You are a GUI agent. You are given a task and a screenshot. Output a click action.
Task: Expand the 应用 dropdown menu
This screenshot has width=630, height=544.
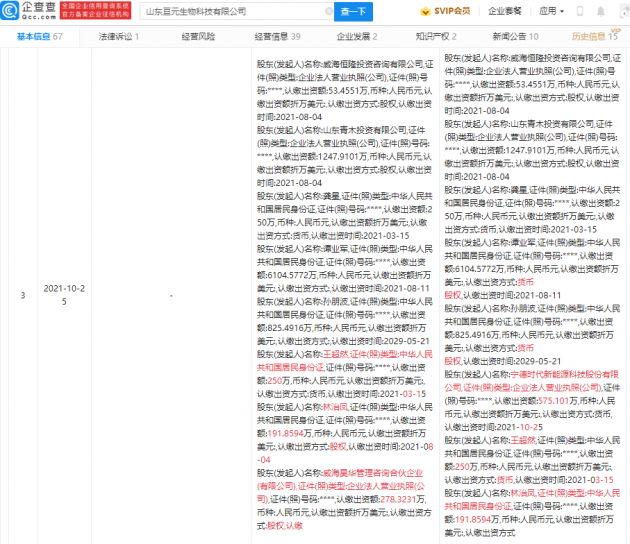[x=551, y=11]
